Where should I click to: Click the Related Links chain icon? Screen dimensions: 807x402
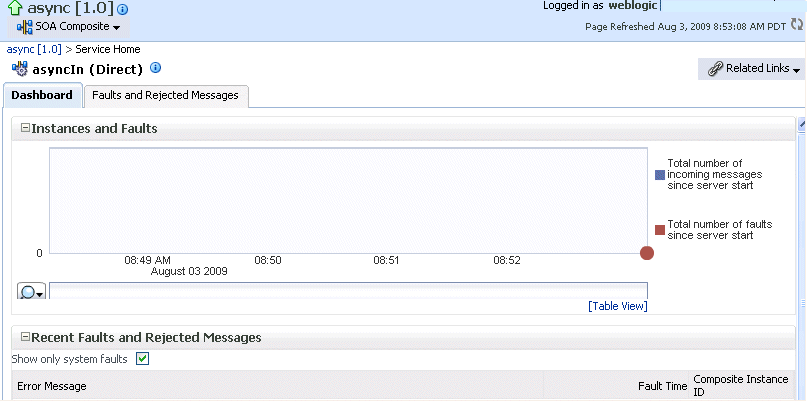715,69
